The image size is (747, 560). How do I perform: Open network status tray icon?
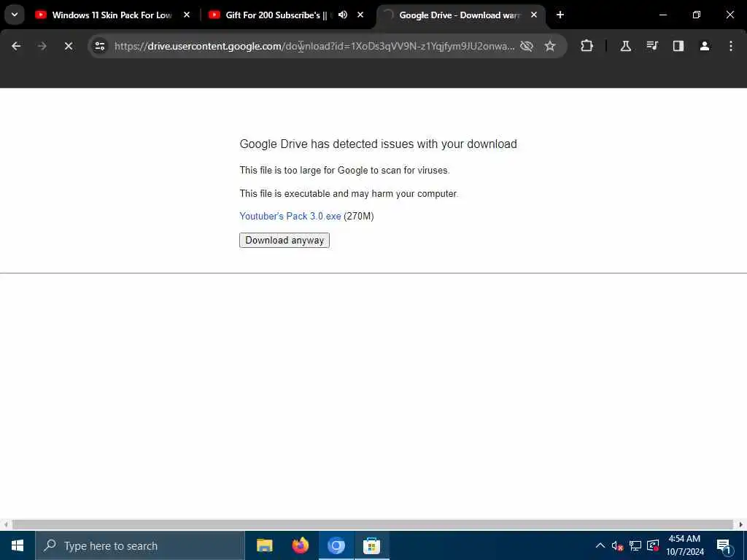pyautogui.click(x=635, y=545)
